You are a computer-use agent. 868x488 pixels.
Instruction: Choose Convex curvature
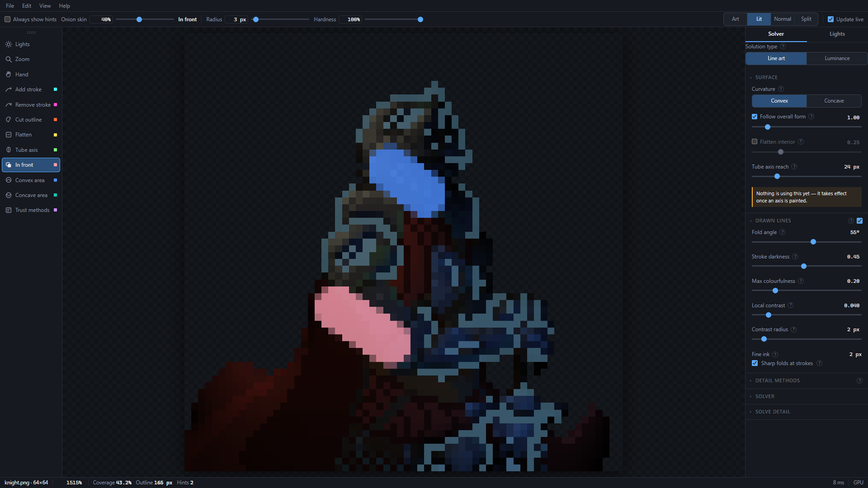[x=779, y=101]
